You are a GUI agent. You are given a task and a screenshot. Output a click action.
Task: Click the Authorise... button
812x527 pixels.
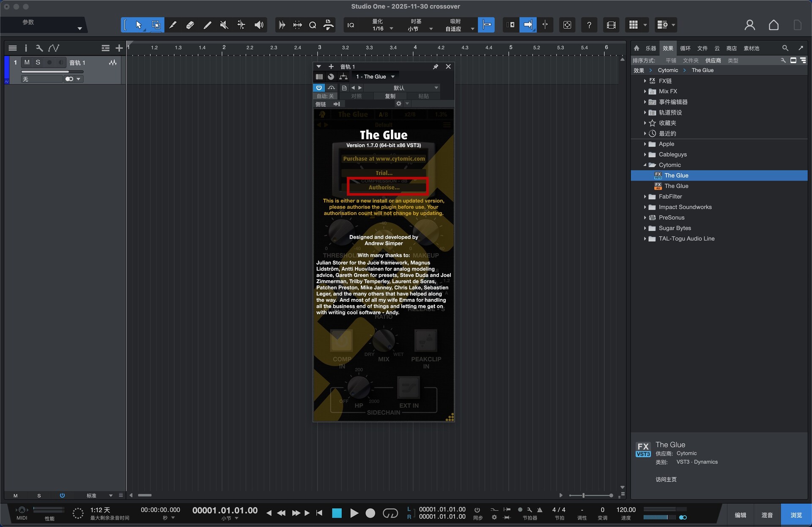pyautogui.click(x=384, y=187)
